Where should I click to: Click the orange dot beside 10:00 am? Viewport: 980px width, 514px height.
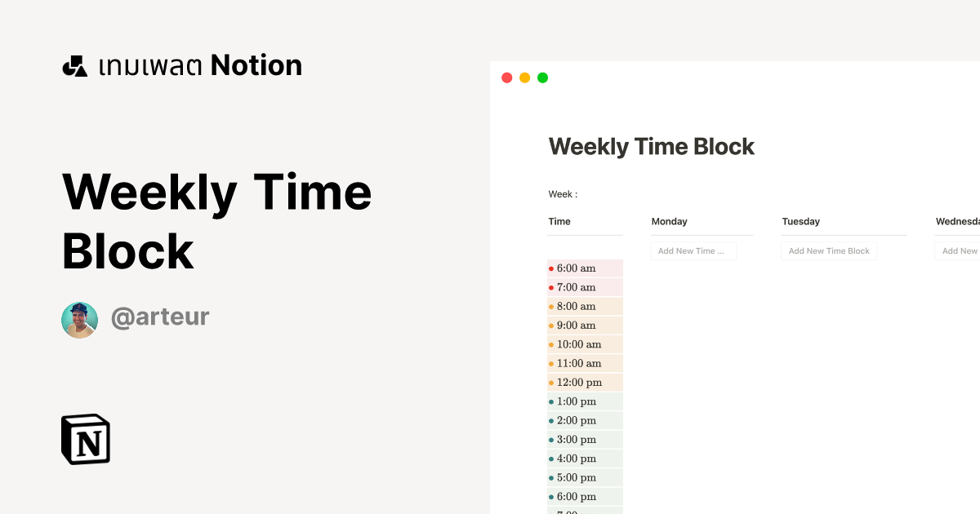(552, 344)
